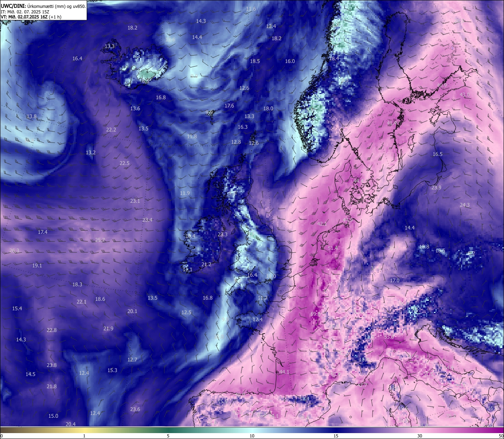Select the 51.4 value over the Netherlands
504x439 pixels.
(333, 248)
